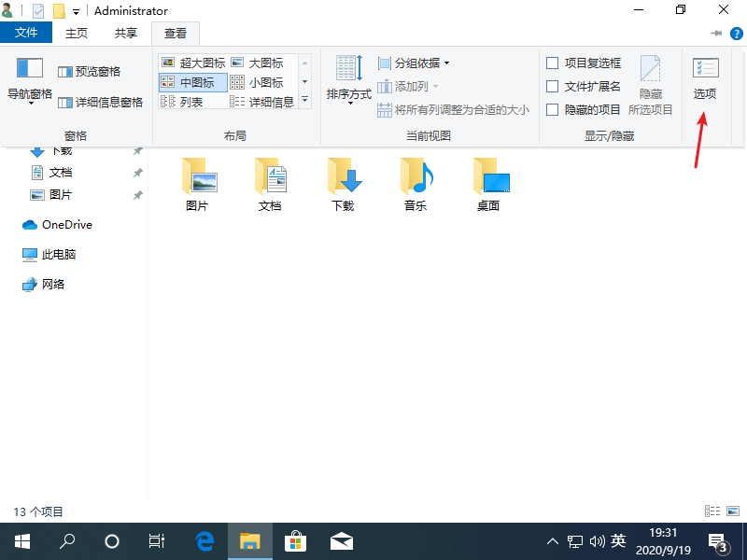
Task: Switch to the 主页 ribbon tab
Action: coord(77,32)
